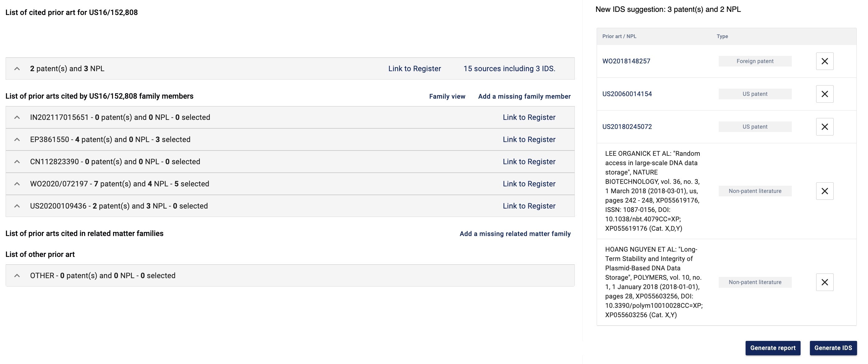
Task: Click Add a missing family member
Action: [524, 96]
